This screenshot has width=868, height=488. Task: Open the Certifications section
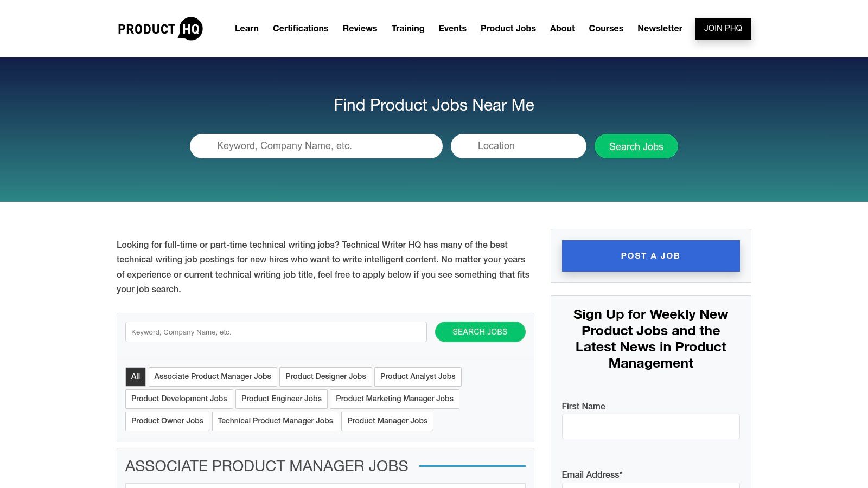point(301,29)
